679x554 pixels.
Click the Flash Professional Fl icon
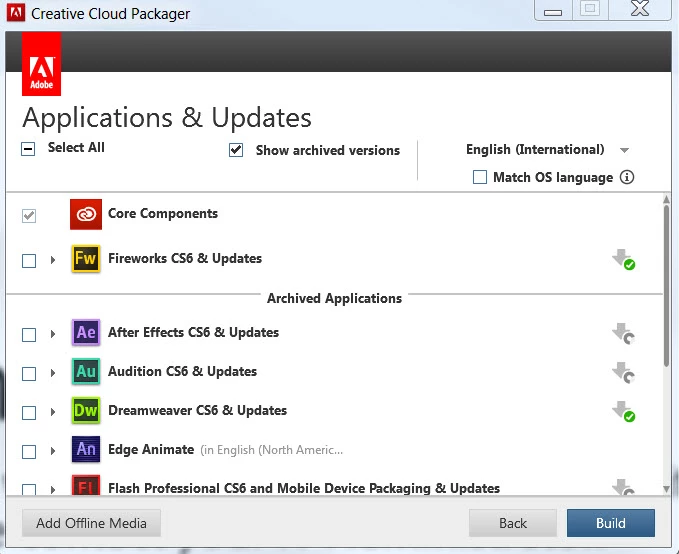tap(86, 486)
